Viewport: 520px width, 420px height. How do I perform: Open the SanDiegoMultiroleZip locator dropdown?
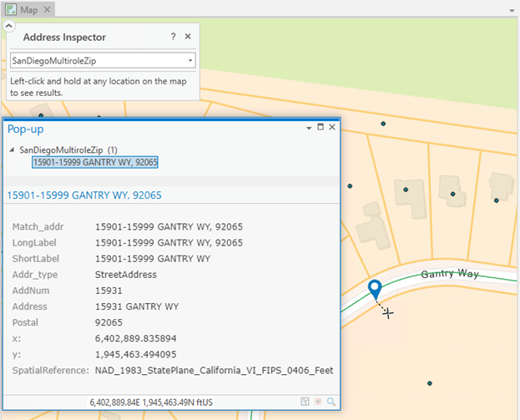pyautogui.click(x=190, y=61)
